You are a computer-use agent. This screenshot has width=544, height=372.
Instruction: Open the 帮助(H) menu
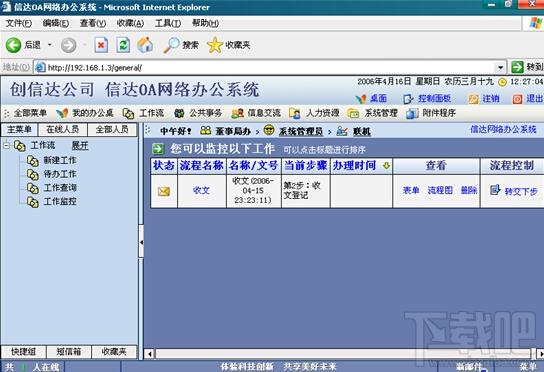point(205,23)
